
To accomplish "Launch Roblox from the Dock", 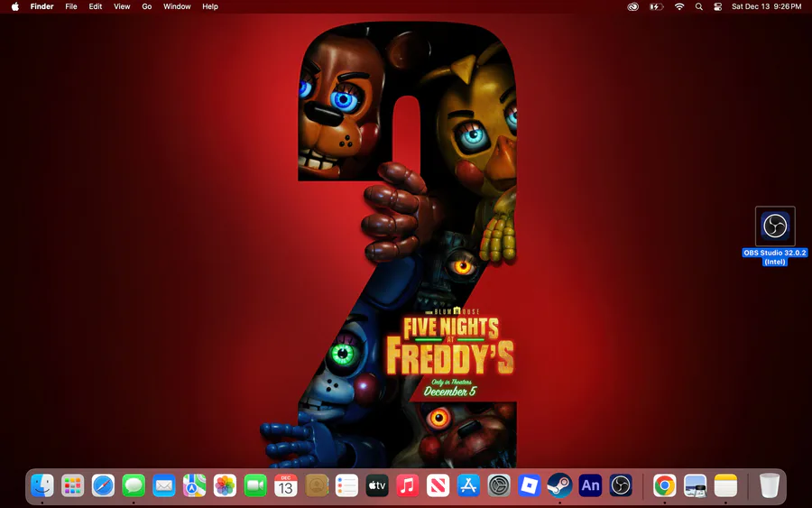I will coord(530,485).
